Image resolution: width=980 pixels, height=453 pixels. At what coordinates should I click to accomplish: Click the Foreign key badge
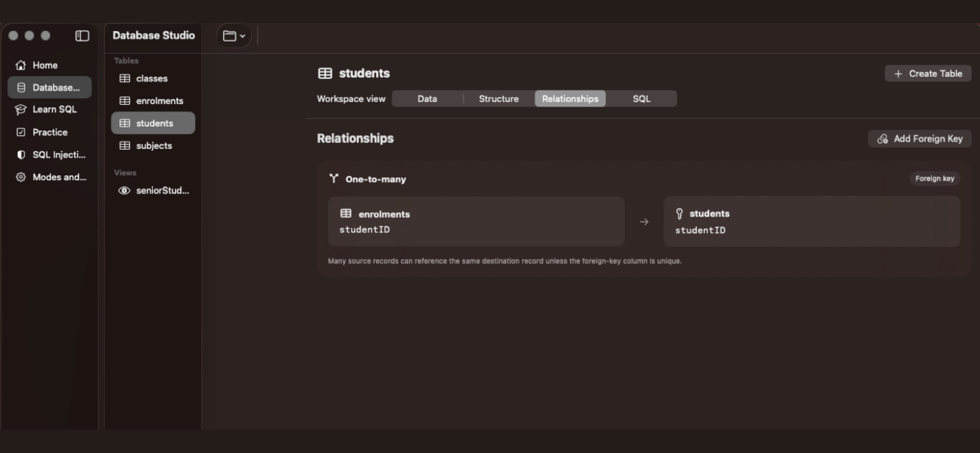[935, 179]
